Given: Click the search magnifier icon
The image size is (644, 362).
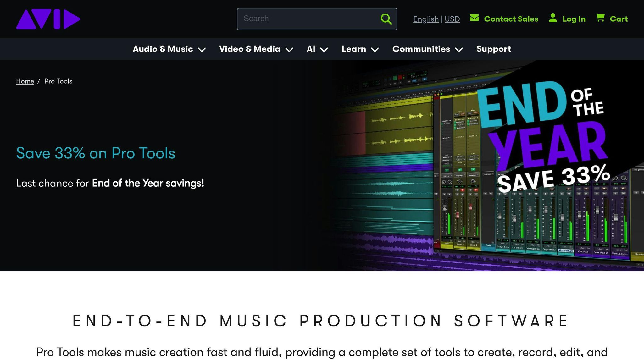Looking at the screenshot, I should pyautogui.click(x=386, y=19).
